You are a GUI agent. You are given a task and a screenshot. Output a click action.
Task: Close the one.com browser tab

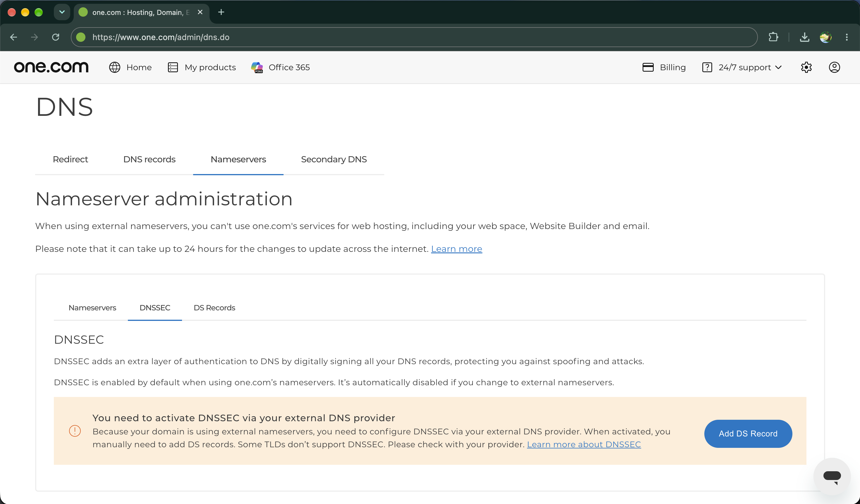pyautogui.click(x=200, y=12)
